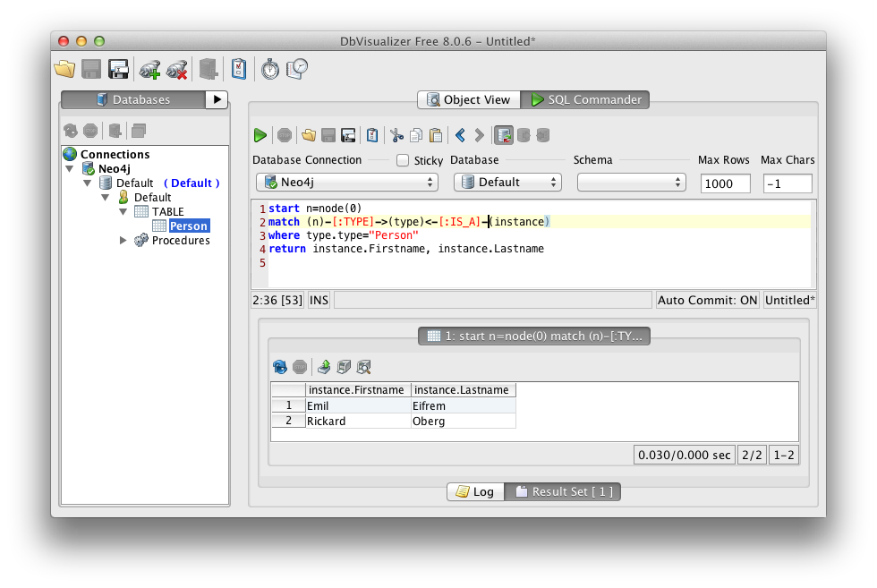Image resolution: width=877 pixels, height=588 pixels.
Task: Run the query with the green Execute button
Action: [260, 135]
